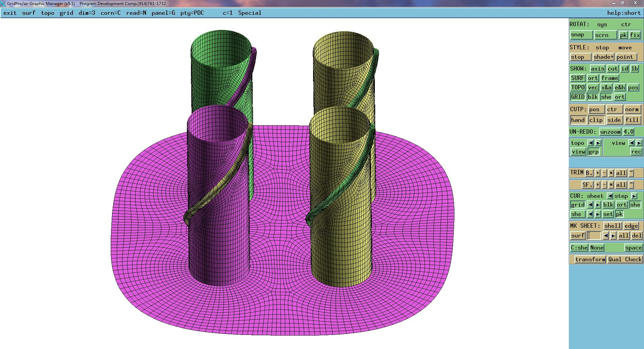Click the snap rotation button

click(x=581, y=35)
